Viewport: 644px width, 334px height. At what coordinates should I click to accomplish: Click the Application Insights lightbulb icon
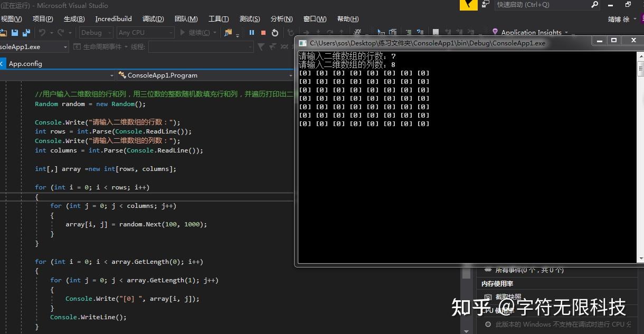(x=495, y=32)
